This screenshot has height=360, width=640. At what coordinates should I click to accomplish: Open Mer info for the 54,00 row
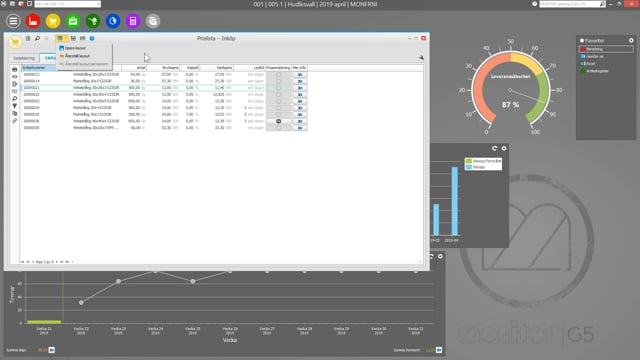pyautogui.click(x=300, y=75)
